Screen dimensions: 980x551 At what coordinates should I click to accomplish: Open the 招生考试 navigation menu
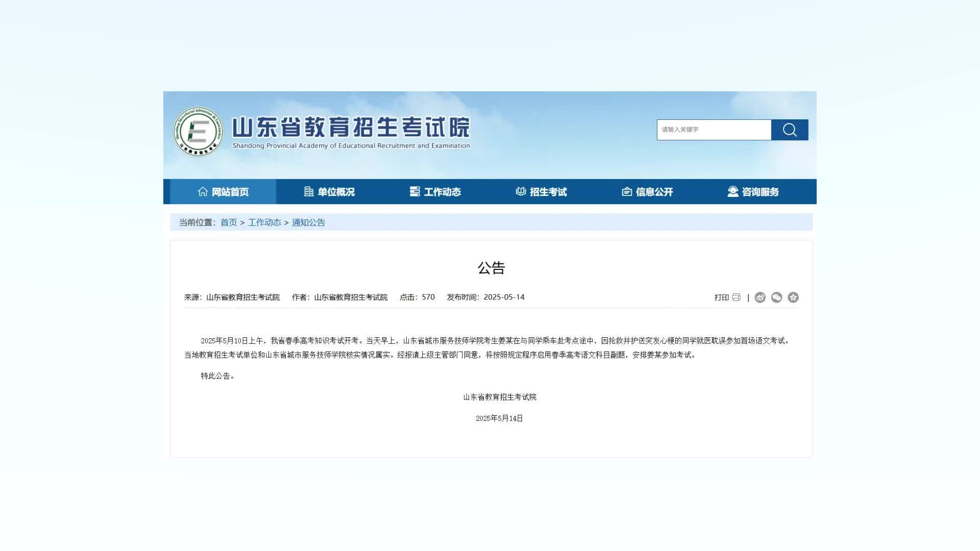[549, 192]
